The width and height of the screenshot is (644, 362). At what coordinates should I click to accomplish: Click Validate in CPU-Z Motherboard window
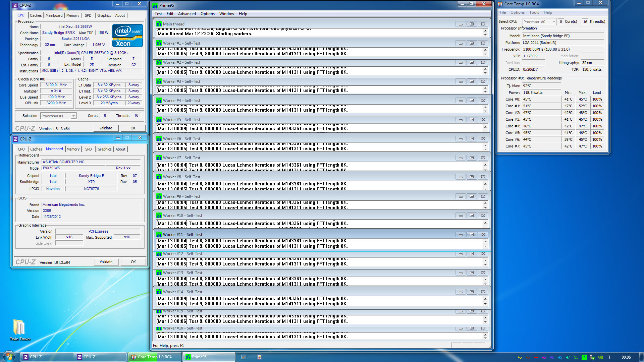[x=106, y=262]
